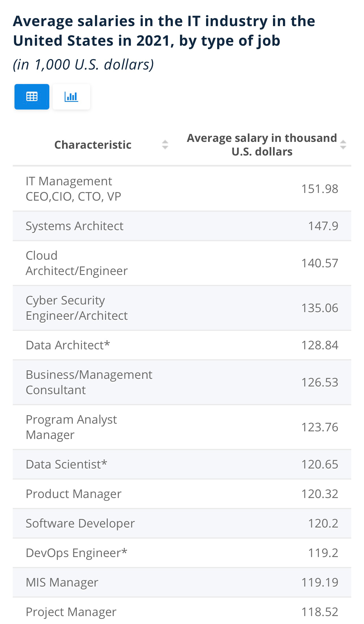Sort by Characteristic column arrows
The width and height of the screenshot is (364, 624).
pos(165,145)
